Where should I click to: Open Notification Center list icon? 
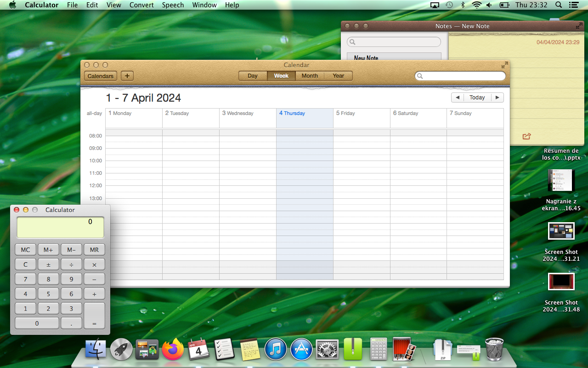pyautogui.click(x=573, y=5)
